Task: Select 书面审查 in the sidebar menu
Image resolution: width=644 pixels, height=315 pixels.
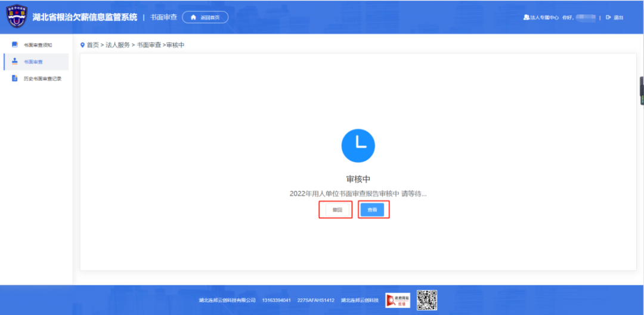Action: point(33,61)
